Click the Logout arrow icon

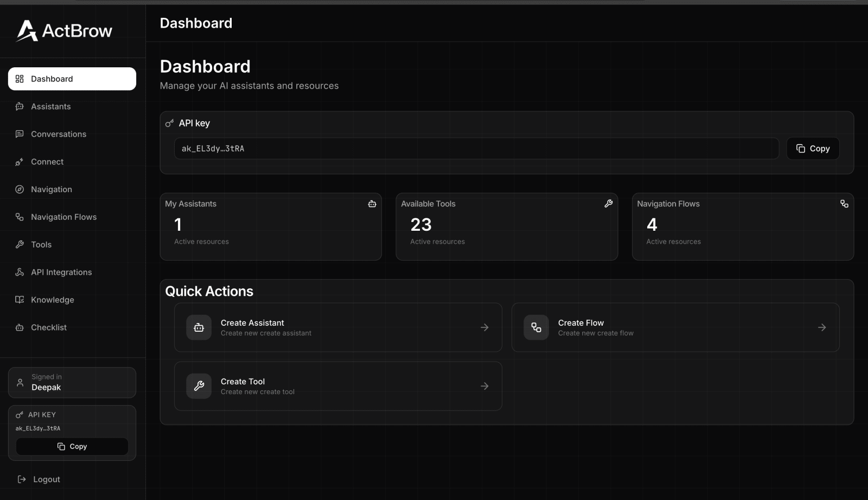(22, 479)
